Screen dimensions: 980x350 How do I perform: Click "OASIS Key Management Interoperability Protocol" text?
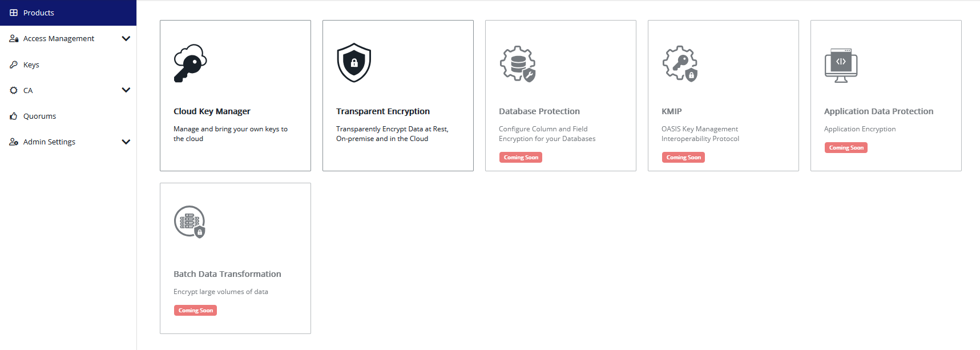point(700,134)
